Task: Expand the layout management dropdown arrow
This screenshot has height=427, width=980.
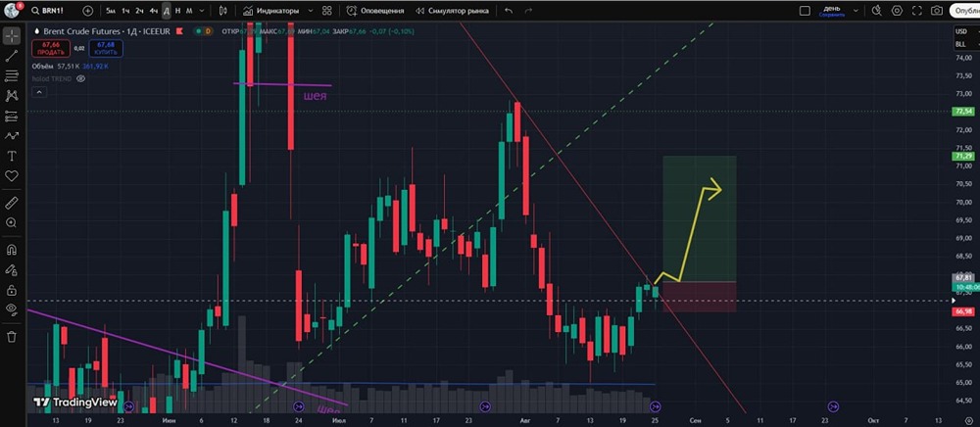Action: (857, 11)
